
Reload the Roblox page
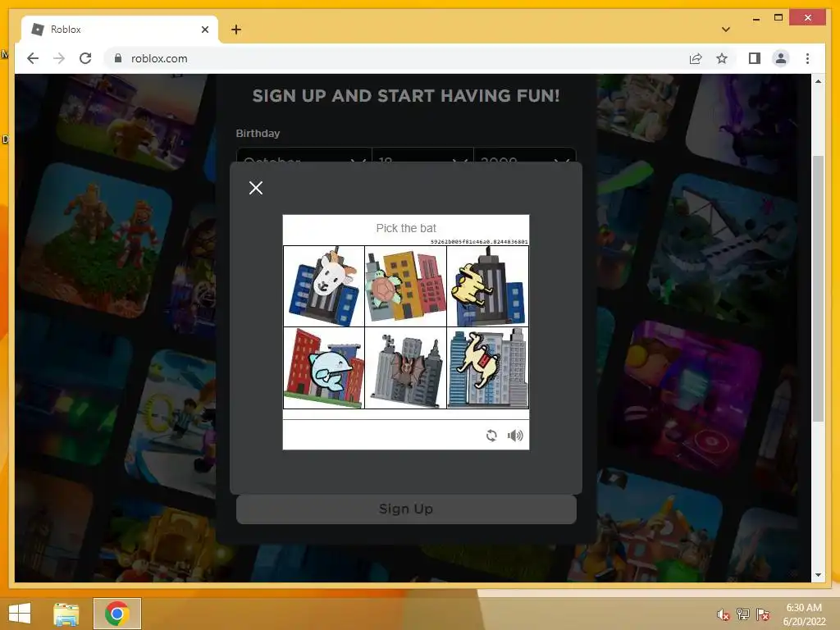point(85,58)
